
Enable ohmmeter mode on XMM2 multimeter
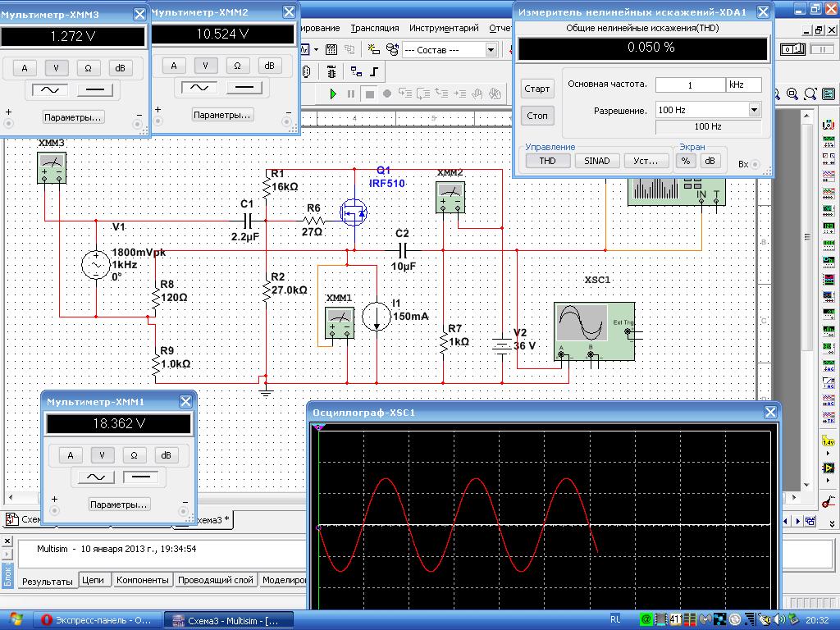click(237, 66)
